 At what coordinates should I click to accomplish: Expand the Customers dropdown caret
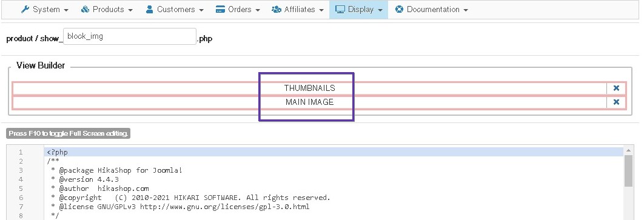click(201, 10)
